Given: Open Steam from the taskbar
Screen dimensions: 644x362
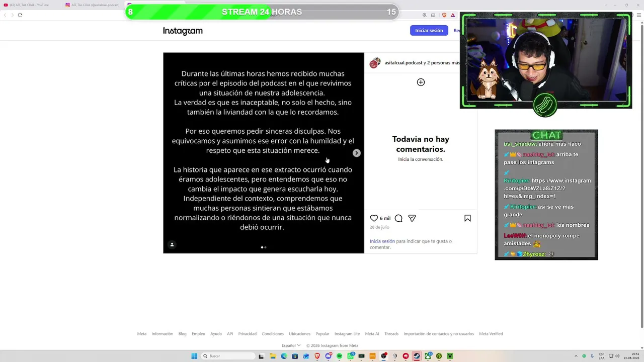Looking at the screenshot, I should point(417,356).
